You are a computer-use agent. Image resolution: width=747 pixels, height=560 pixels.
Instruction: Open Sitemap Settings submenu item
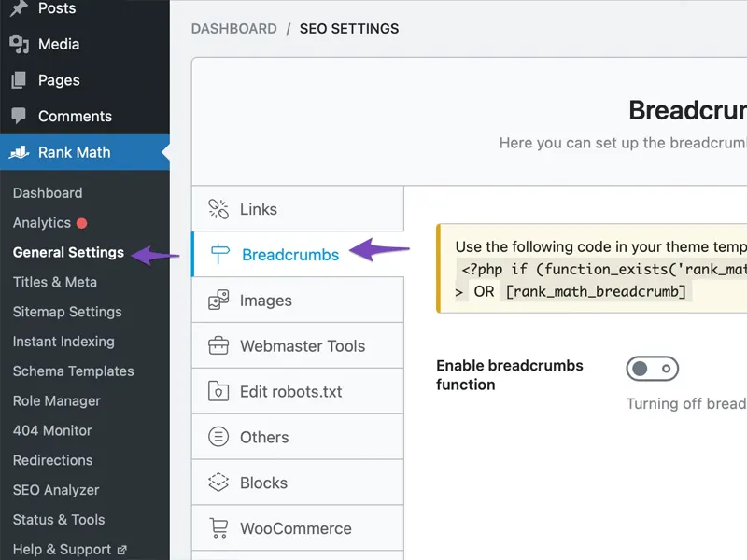pos(67,312)
